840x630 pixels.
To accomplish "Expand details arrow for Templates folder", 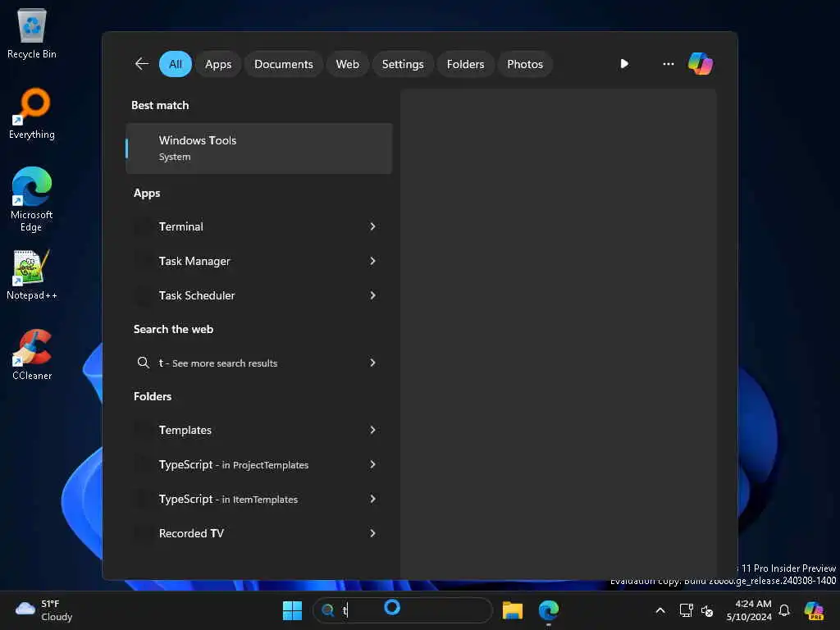I will point(372,430).
